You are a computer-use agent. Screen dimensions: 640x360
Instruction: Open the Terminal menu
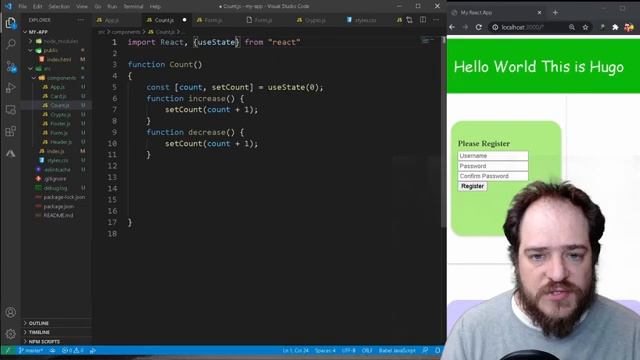click(133, 7)
